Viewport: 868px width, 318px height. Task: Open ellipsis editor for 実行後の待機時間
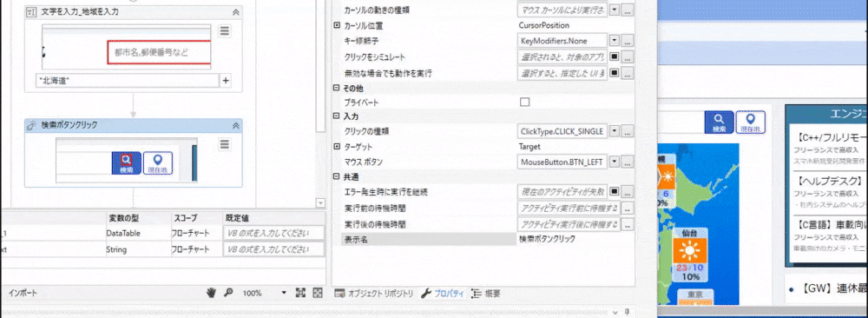(x=628, y=224)
